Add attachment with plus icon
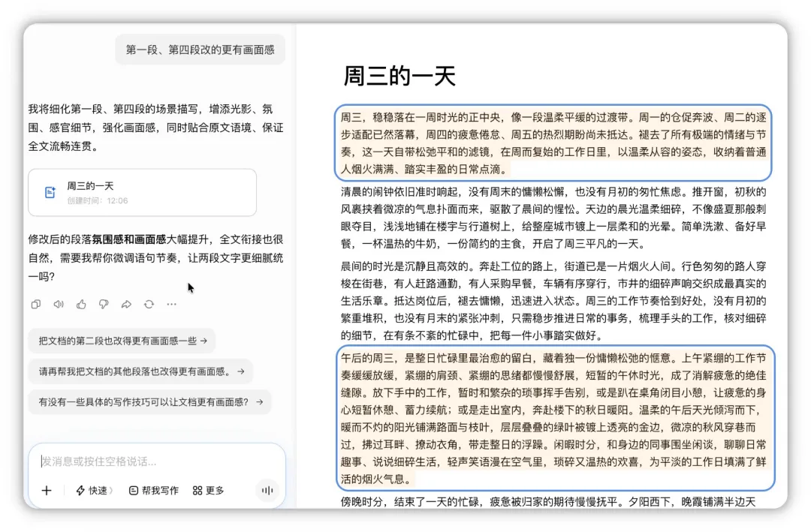The image size is (811, 532). [47, 490]
